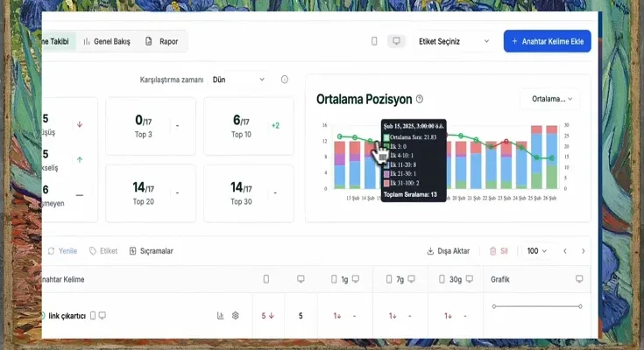Viewport: 644px width, 350px height.
Task: Open the Dün comparison time dropdown
Action: pos(238,80)
